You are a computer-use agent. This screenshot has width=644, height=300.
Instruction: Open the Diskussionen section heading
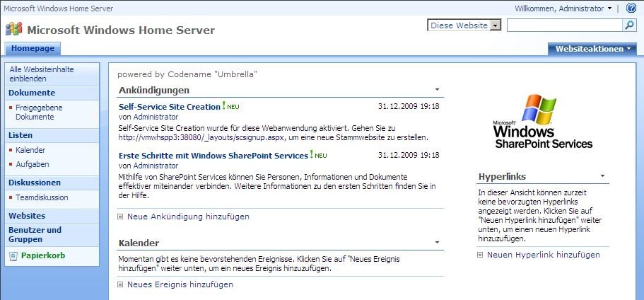pyautogui.click(x=35, y=183)
